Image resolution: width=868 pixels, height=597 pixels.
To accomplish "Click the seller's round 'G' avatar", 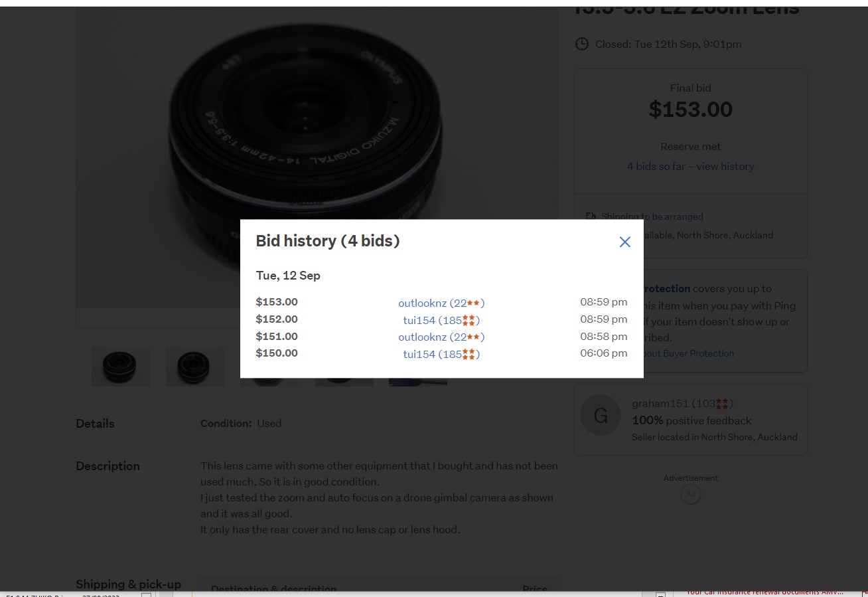I will coord(601,416).
